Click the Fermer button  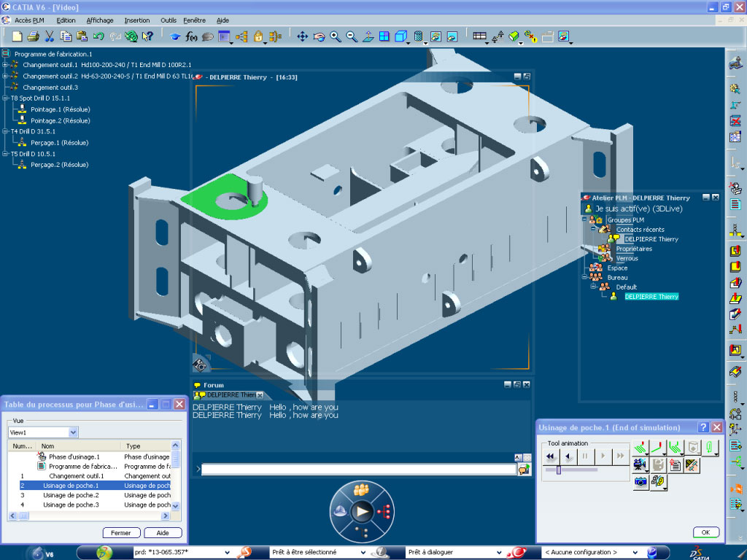[121, 533]
